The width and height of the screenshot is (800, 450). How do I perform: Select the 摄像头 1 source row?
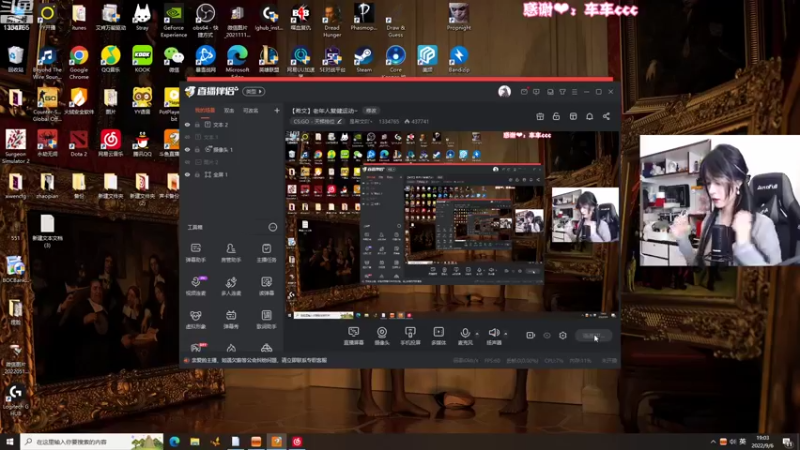click(x=231, y=149)
